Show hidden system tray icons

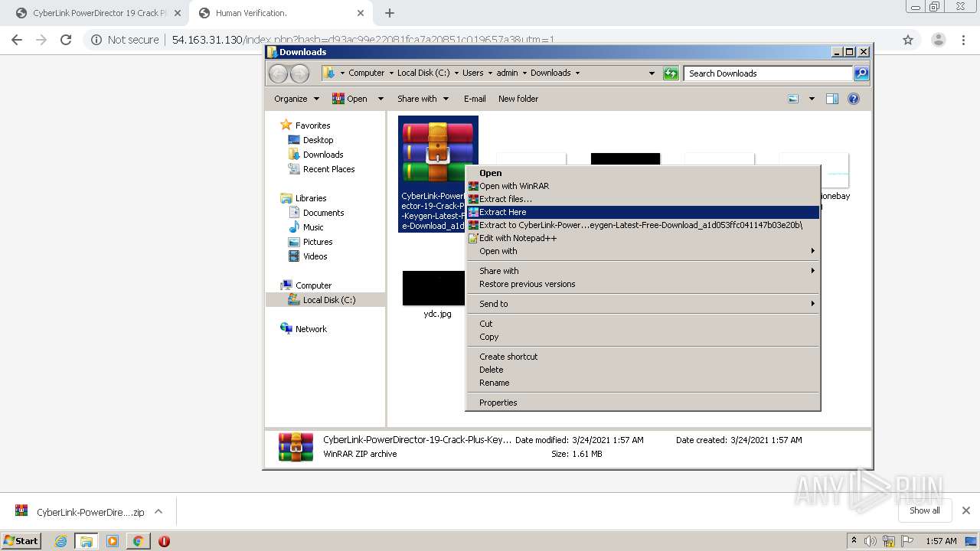point(854,541)
